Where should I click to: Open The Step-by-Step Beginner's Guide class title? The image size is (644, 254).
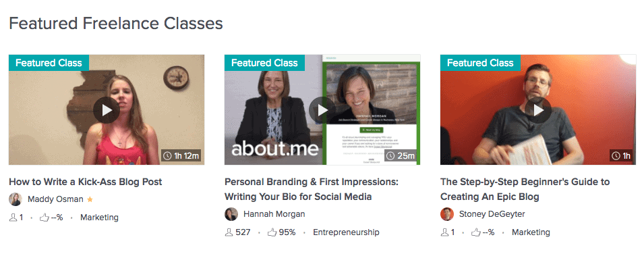525,189
